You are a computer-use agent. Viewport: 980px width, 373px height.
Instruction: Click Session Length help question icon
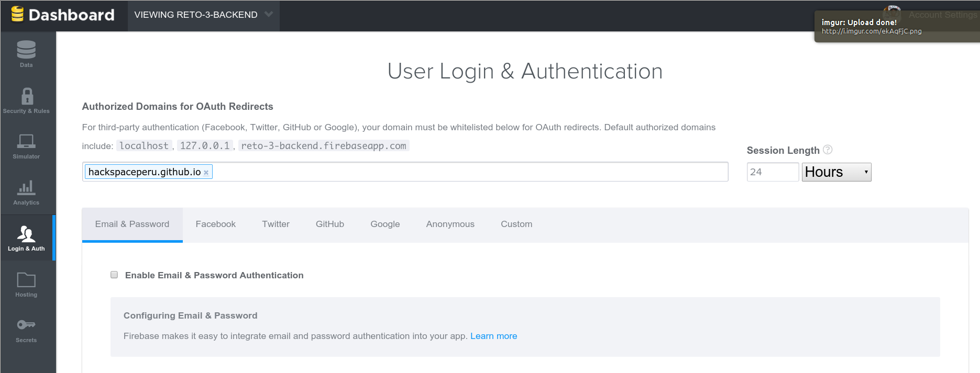pos(828,150)
